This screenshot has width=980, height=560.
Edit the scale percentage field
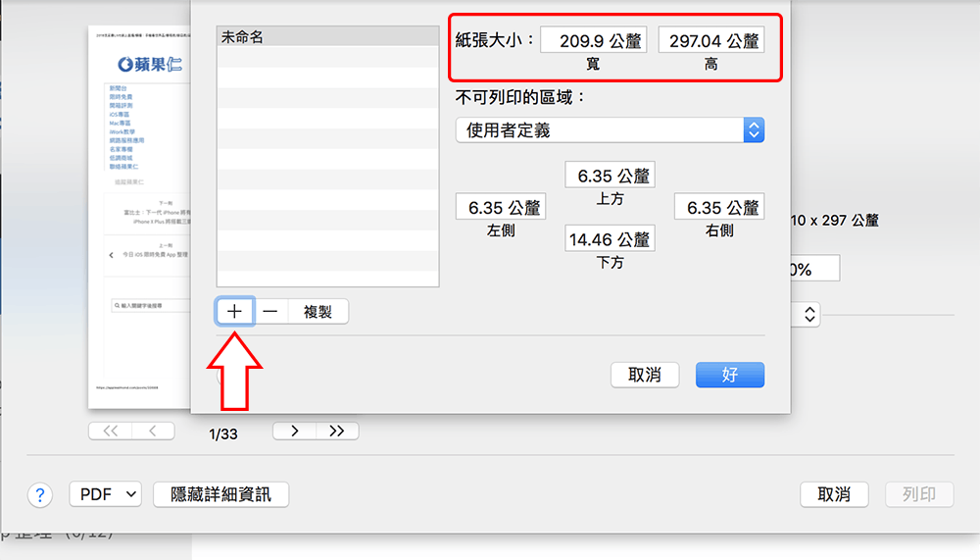point(815,269)
